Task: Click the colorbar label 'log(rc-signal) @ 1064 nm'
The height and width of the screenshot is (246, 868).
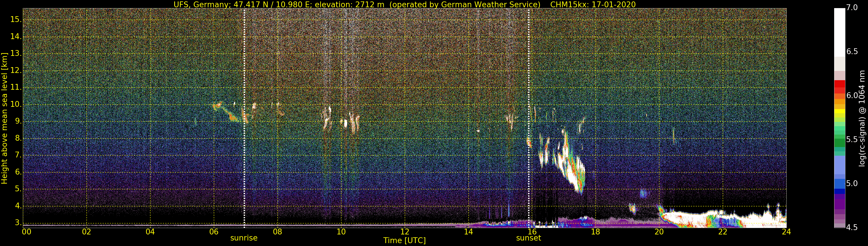Action: pos(862,118)
